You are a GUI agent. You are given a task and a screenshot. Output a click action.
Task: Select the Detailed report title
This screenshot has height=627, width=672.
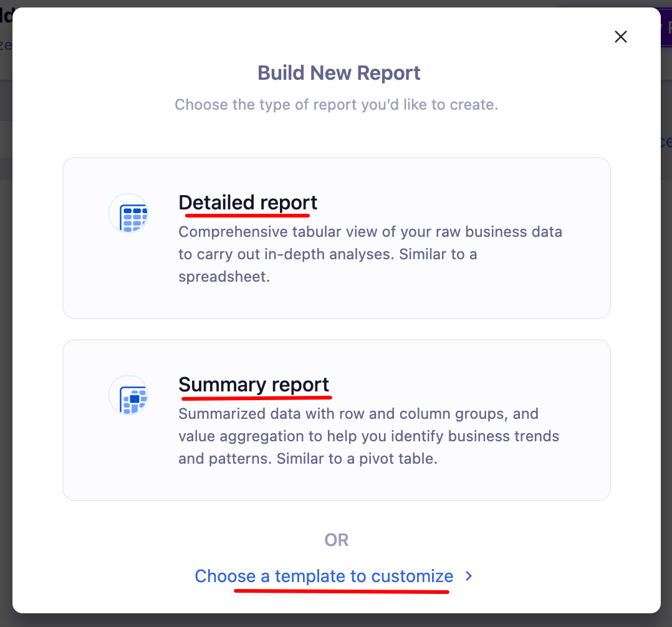click(x=247, y=203)
